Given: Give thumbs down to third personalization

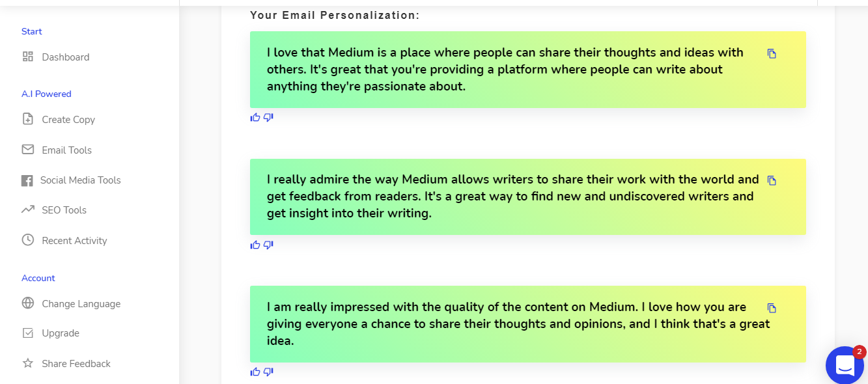Looking at the screenshot, I should [268, 372].
